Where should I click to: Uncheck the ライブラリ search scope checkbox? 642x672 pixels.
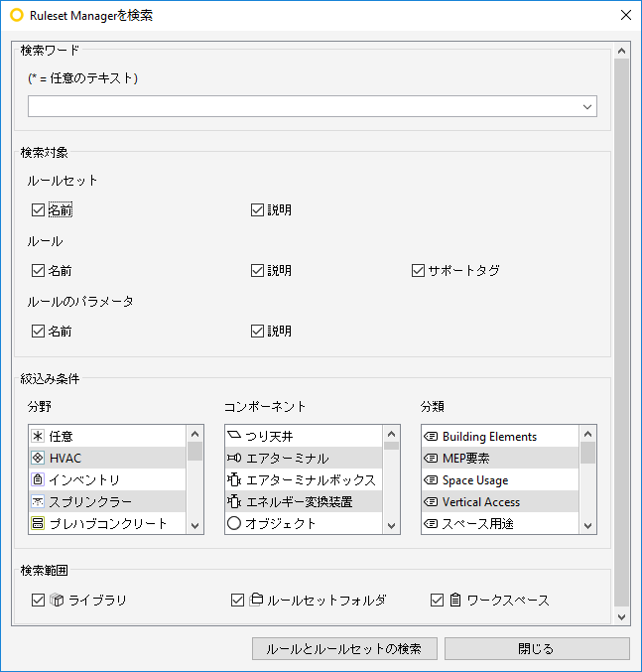[x=38, y=600]
